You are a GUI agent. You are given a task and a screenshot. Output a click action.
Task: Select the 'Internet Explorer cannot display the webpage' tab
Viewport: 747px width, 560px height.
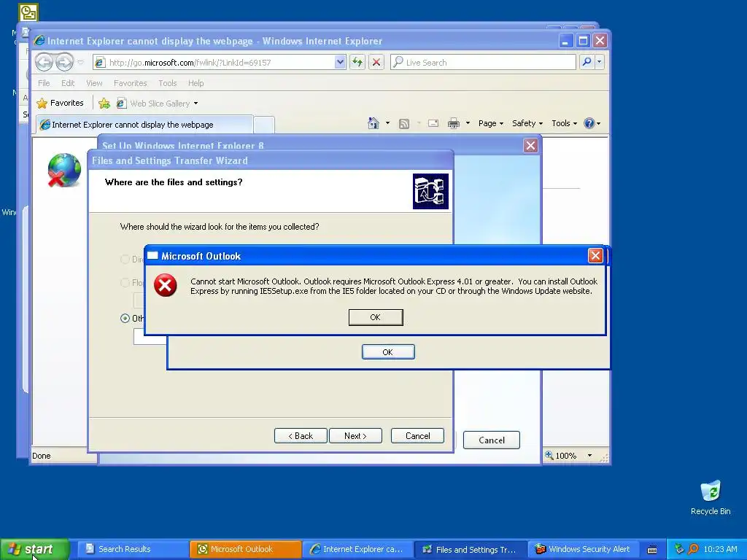click(144, 125)
